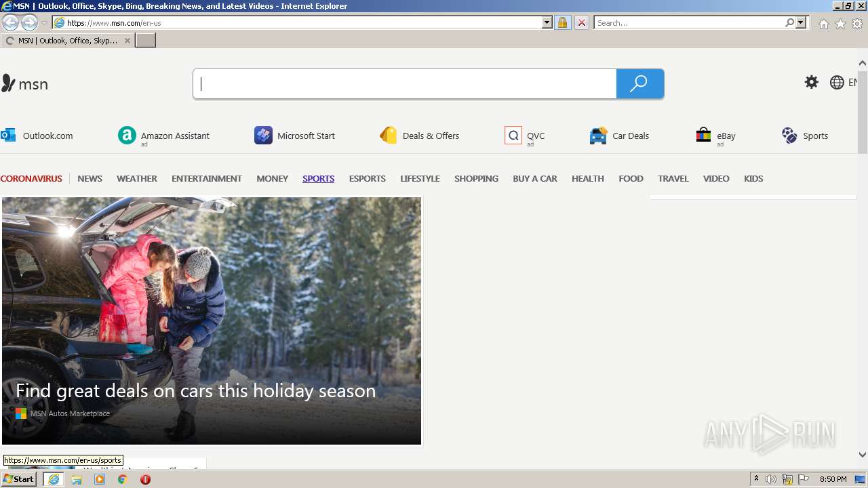Click the eBay shopping bag icon
This screenshot has width=868, height=488.
click(703, 136)
